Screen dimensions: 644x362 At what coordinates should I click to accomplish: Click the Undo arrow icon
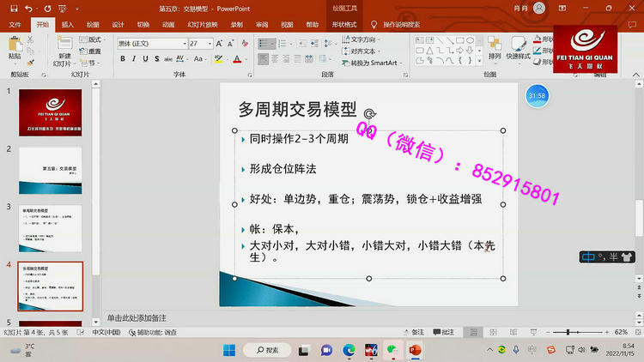(x=28, y=9)
